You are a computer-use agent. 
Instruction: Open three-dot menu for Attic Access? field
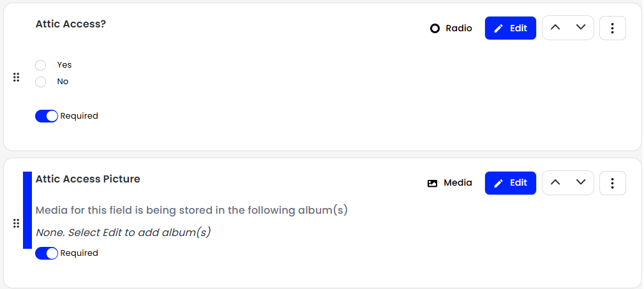click(x=612, y=28)
